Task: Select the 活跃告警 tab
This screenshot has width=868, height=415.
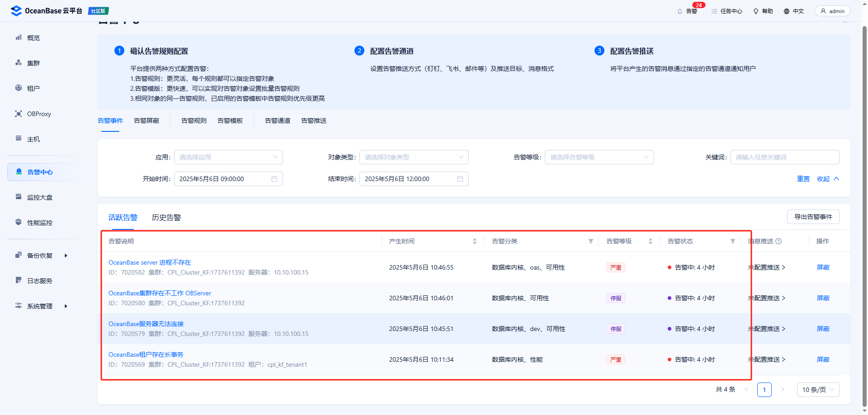Action: (x=123, y=218)
